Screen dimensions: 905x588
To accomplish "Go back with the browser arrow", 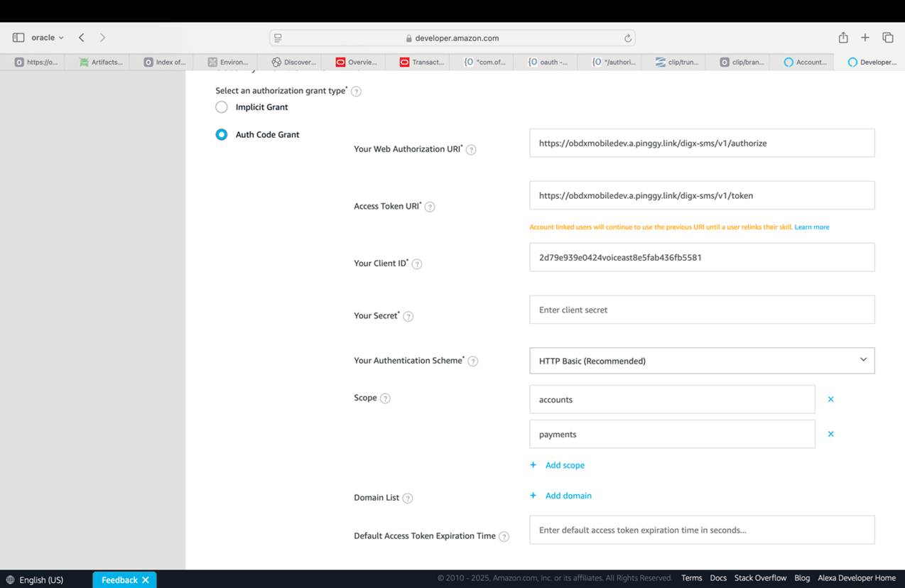I will pos(82,38).
